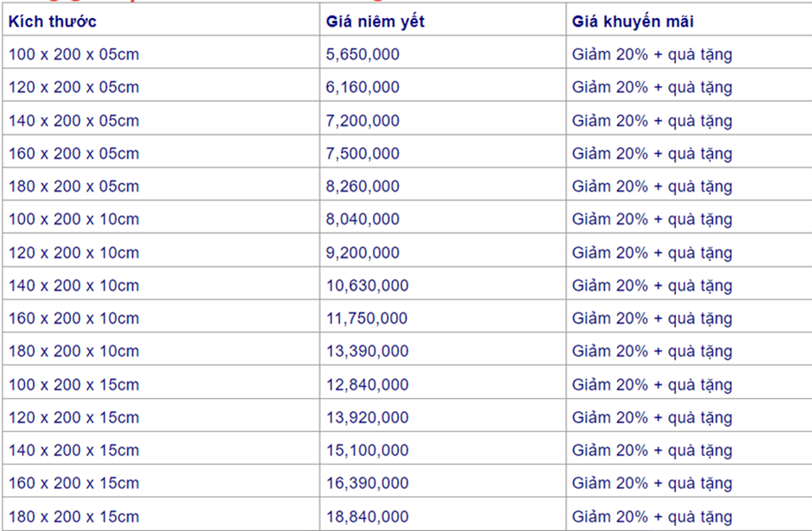Click the promotion cell for 6,160,000 row
The width and height of the screenshot is (812, 531).
[x=651, y=87]
